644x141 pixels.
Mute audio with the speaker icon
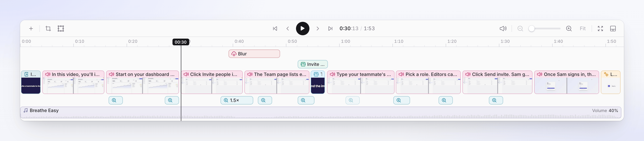pos(503,29)
